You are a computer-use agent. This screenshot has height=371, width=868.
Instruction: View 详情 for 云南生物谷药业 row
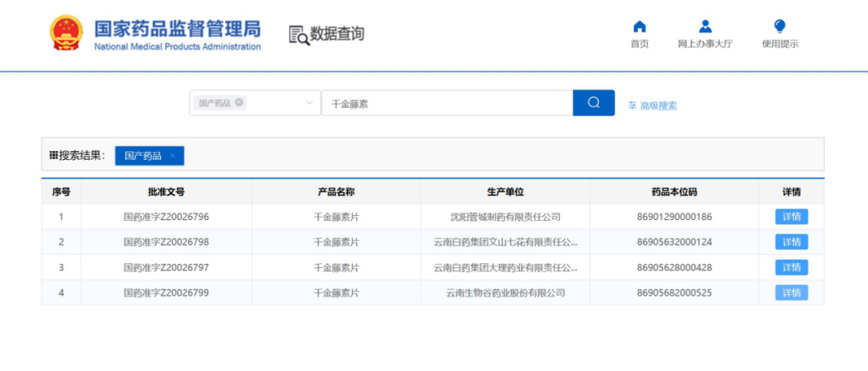(791, 293)
